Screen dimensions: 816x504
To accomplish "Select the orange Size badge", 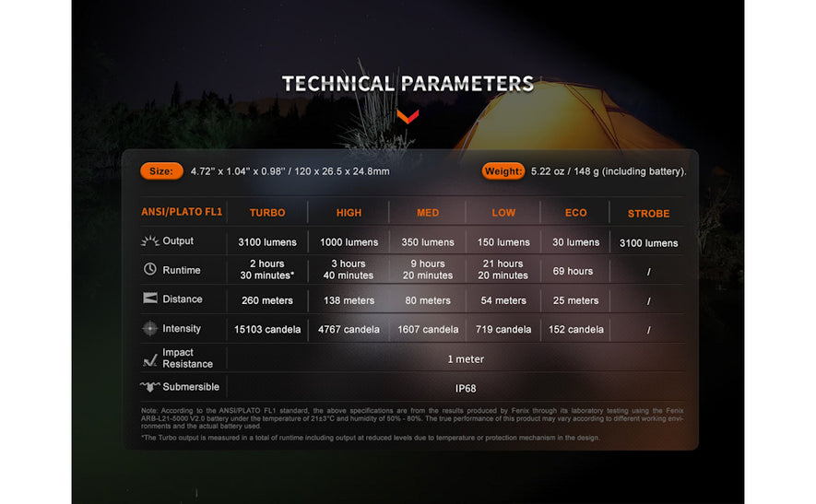I will 160,171.
